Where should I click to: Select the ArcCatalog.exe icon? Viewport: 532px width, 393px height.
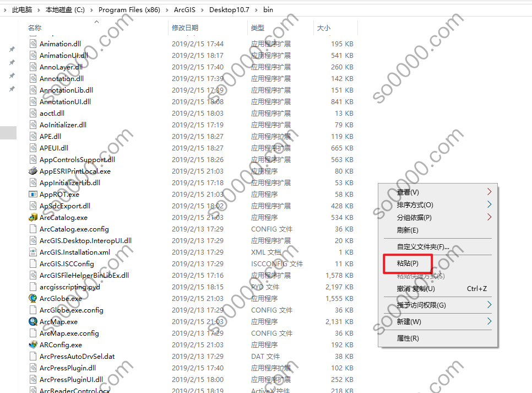[33, 217]
